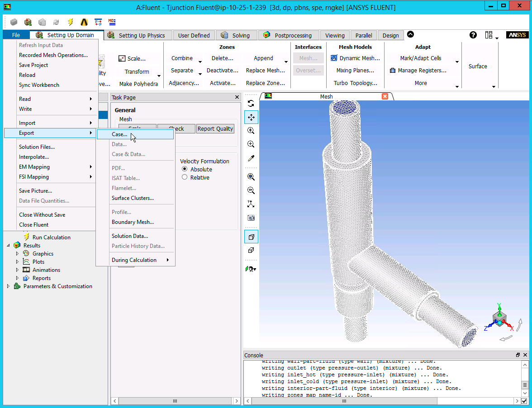
Task: Click the yellow ANSYS logo toolbar icon
Action: (x=84, y=22)
